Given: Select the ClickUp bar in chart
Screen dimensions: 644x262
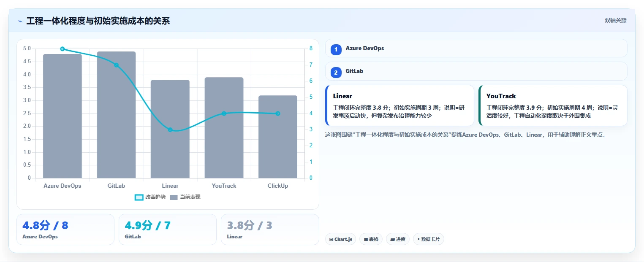Looking at the screenshot, I should point(278,137).
